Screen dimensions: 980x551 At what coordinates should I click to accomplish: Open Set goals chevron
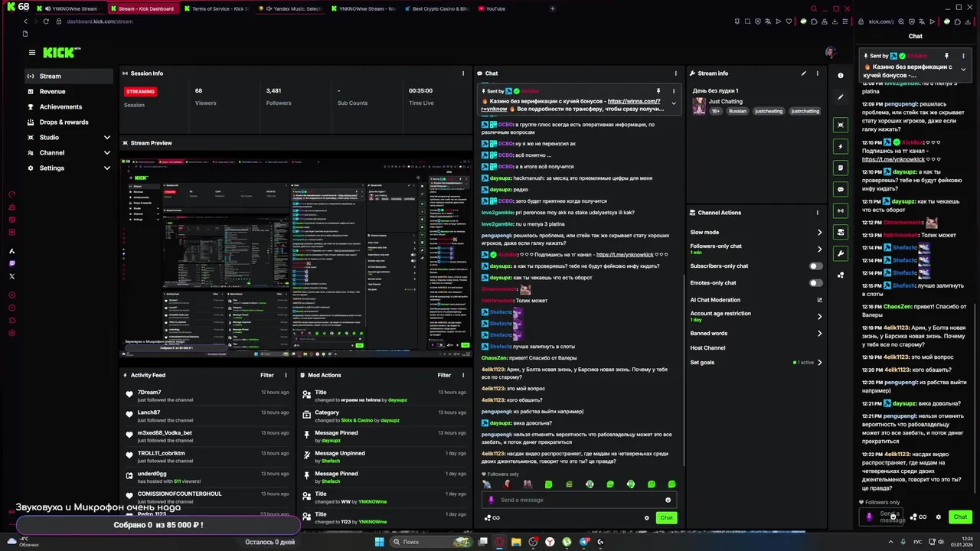click(x=819, y=363)
